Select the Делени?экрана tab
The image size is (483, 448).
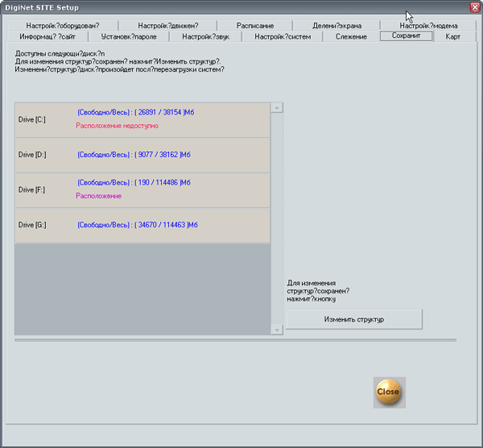tap(336, 26)
